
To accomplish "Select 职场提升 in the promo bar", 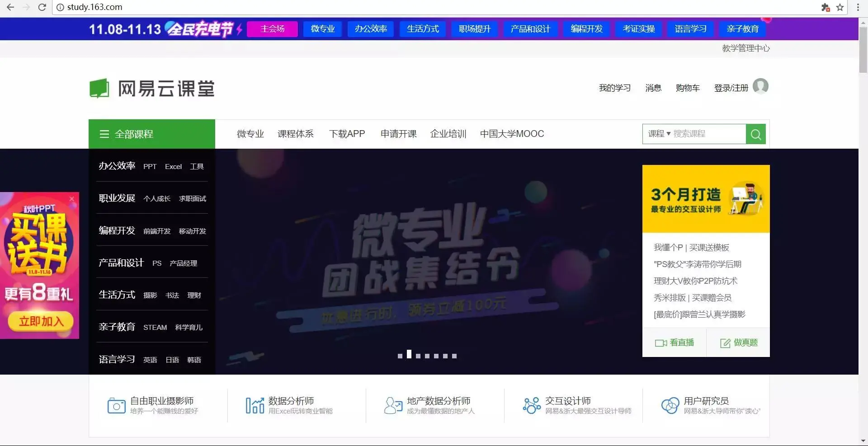I will coord(475,29).
